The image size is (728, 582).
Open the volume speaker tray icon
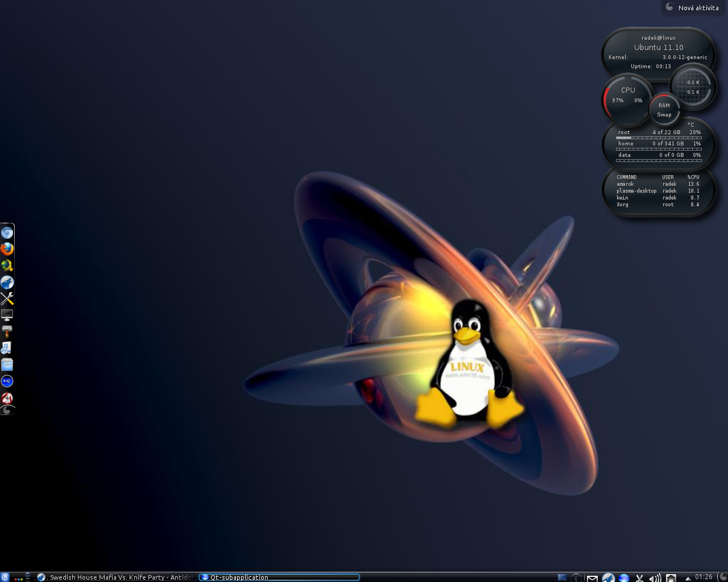[x=655, y=578]
